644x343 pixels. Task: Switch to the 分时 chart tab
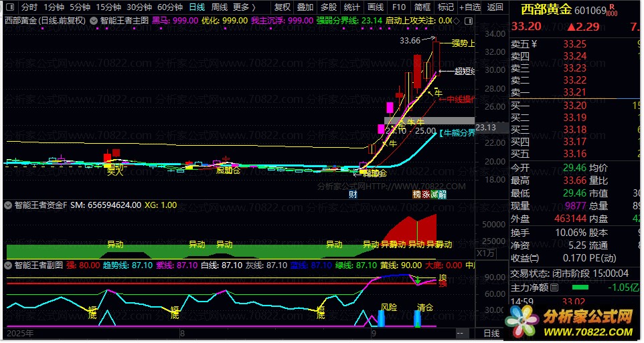[x=29, y=7]
